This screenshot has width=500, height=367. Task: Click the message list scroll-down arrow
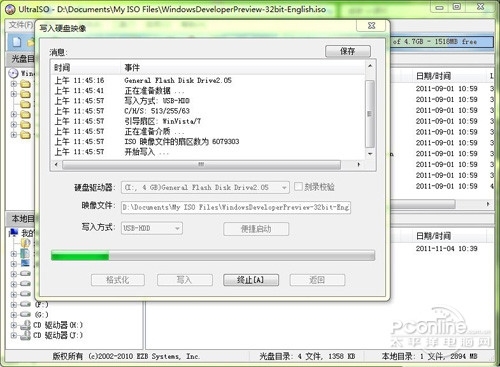tap(370, 154)
